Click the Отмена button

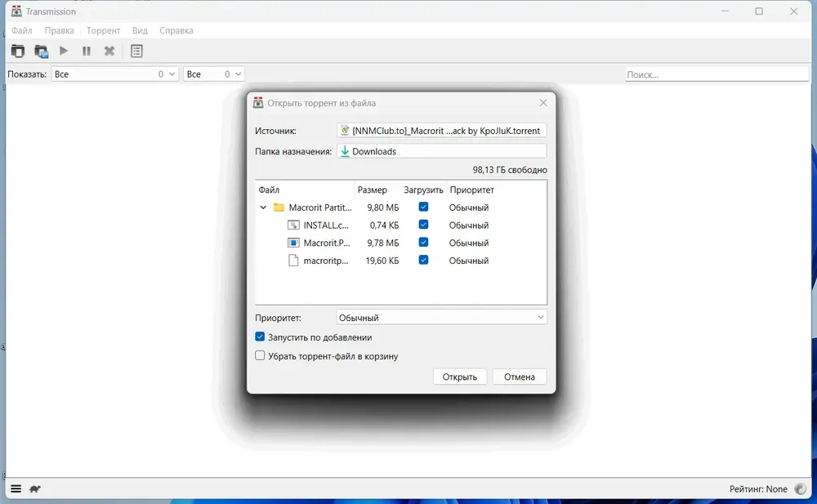tap(520, 377)
